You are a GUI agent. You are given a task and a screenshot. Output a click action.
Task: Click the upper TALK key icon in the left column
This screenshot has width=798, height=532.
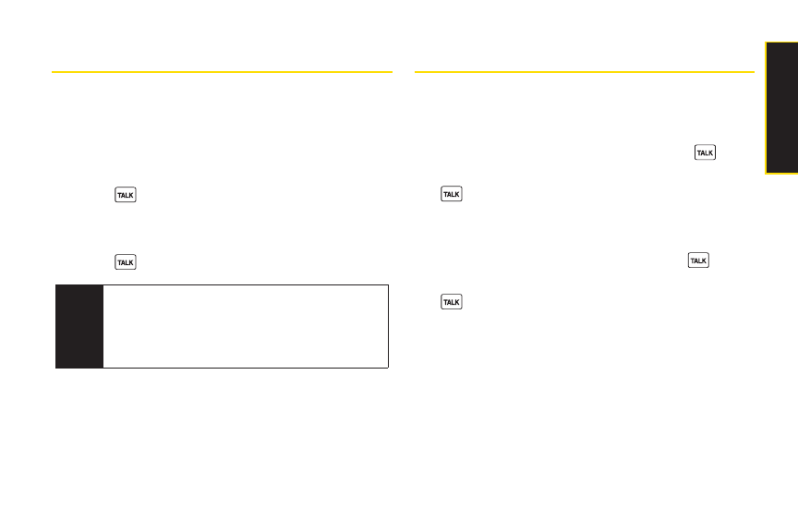point(126,195)
